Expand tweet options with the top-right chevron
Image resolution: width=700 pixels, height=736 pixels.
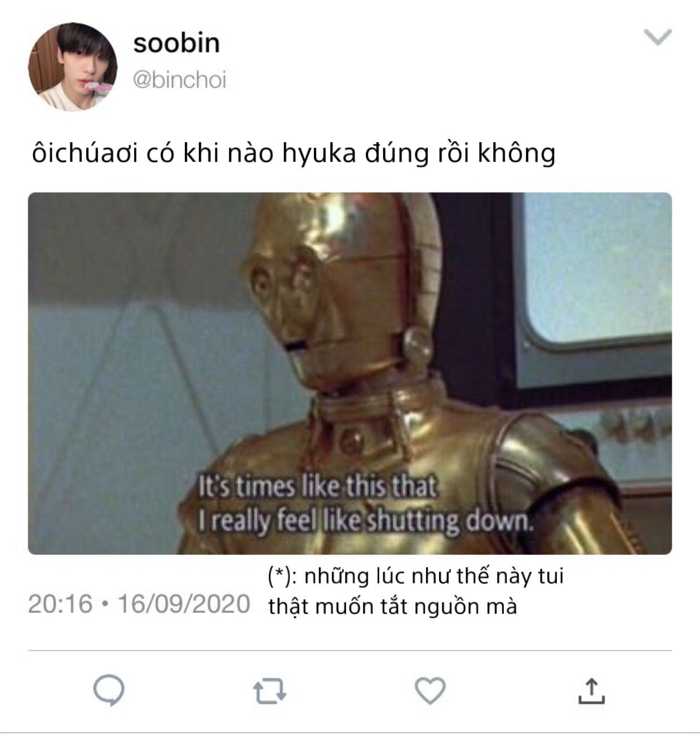click(x=658, y=37)
